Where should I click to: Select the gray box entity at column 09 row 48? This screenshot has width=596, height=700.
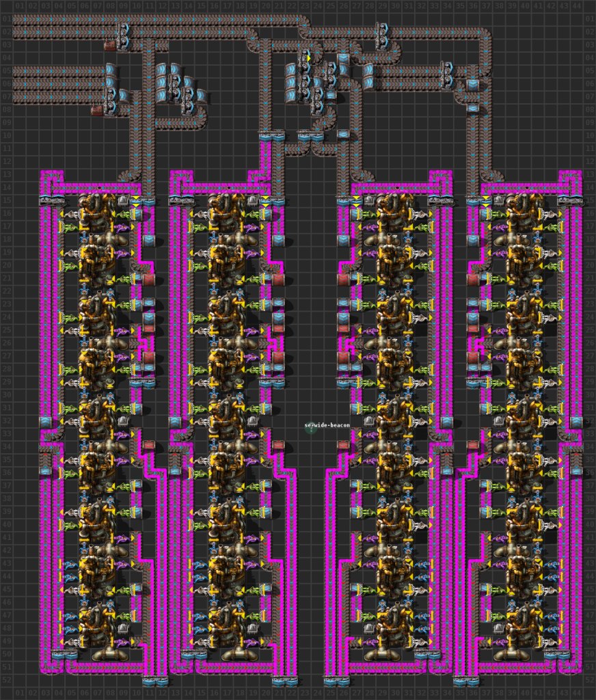123,628
